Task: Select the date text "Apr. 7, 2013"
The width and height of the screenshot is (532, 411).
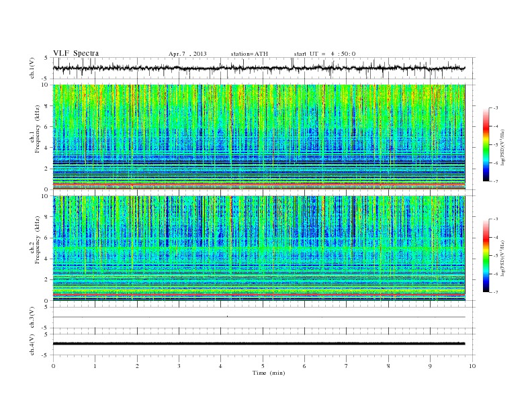Action: [187, 54]
